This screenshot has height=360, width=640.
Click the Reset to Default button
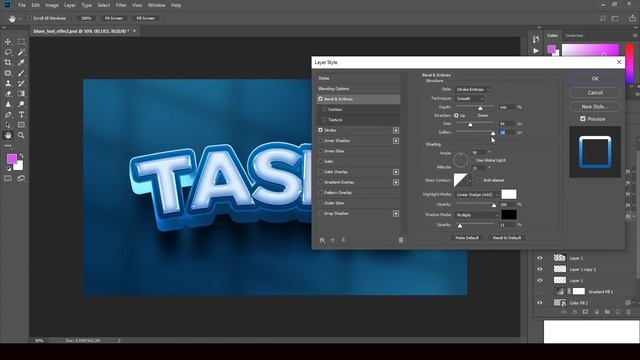507,238
